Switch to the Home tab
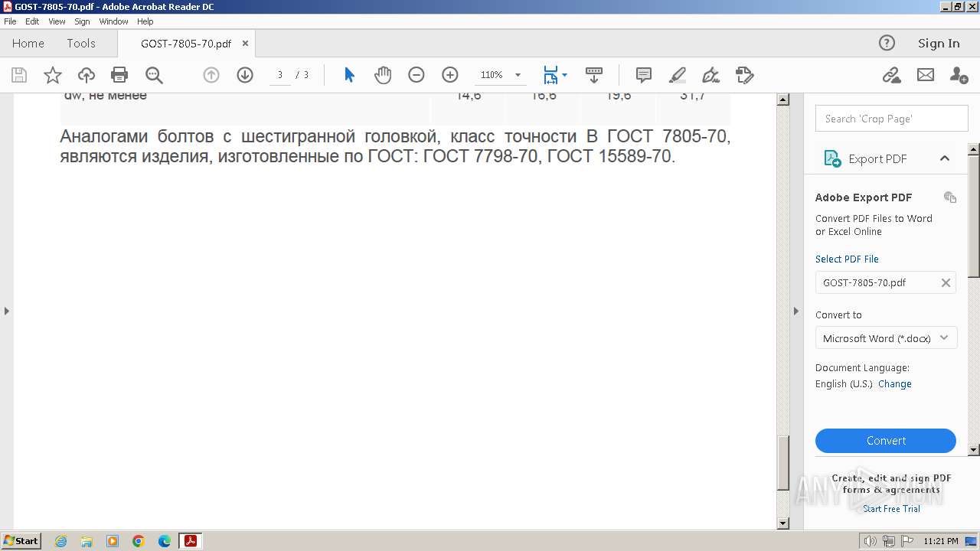980x551 pixels. (28, 43)
